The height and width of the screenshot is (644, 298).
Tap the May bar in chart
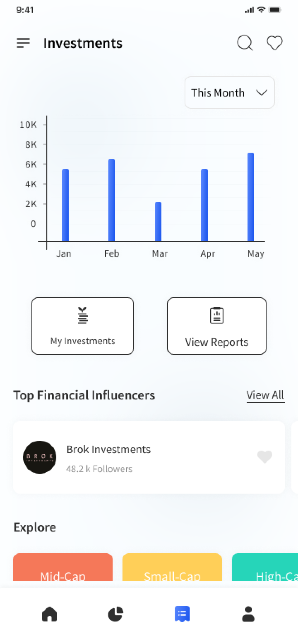coord(251,197)
